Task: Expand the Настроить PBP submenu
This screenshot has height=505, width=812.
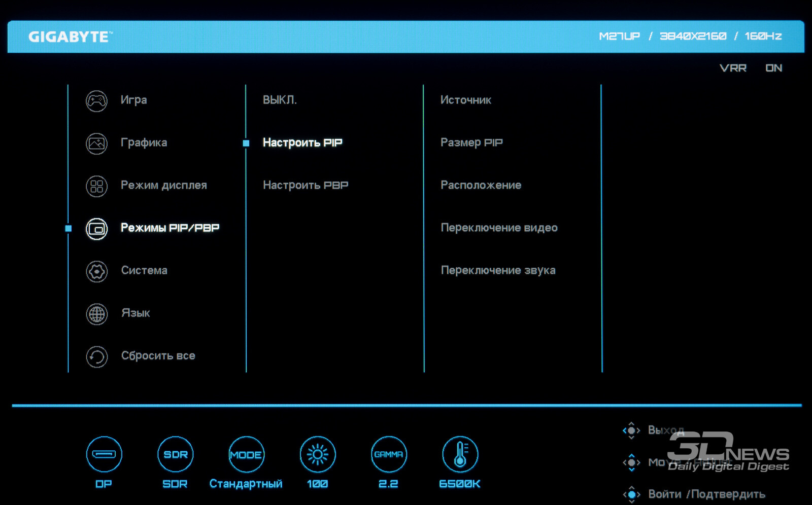Action: pos(306,185)
